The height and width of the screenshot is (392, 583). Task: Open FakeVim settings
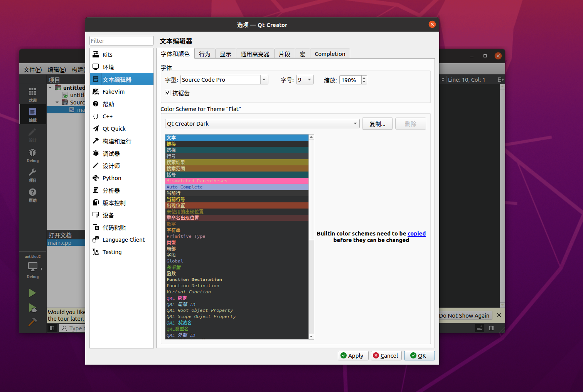(121, 92)
